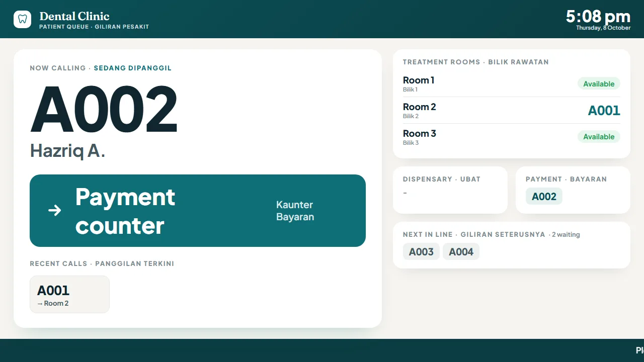The height and width of the screenshot is (362, 644).
Task: Click the Available badge for Room 3
Action: pos(599,137)
